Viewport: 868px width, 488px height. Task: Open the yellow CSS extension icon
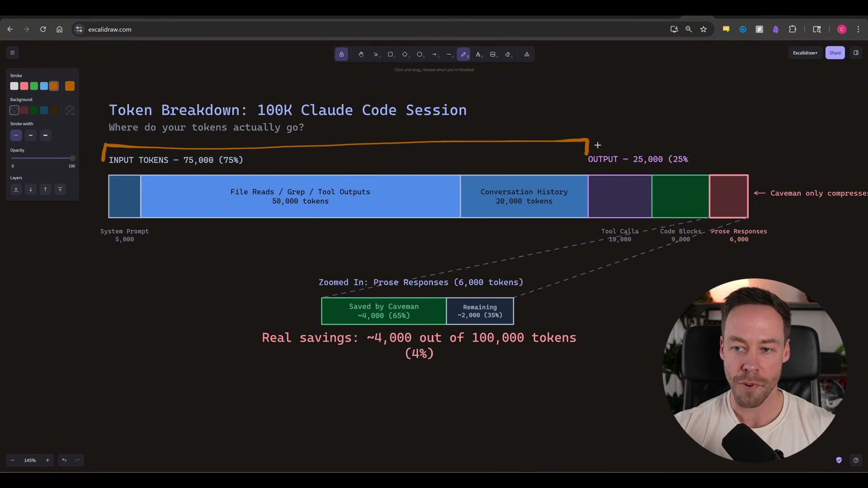[726, 29]
